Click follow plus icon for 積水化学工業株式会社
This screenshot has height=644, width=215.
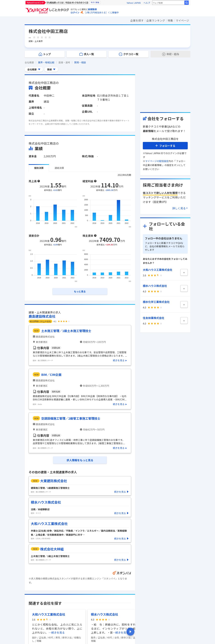[x=184, y=304]
